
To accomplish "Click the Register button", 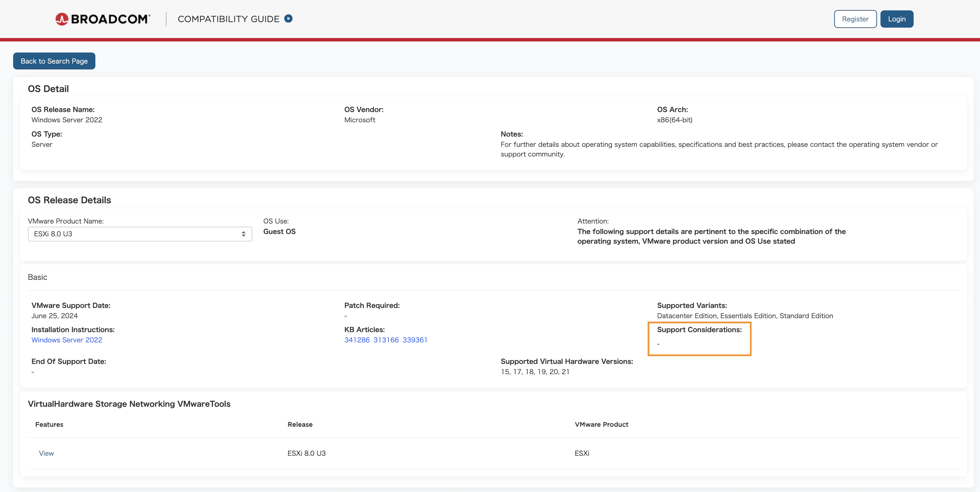I will 855,19.
